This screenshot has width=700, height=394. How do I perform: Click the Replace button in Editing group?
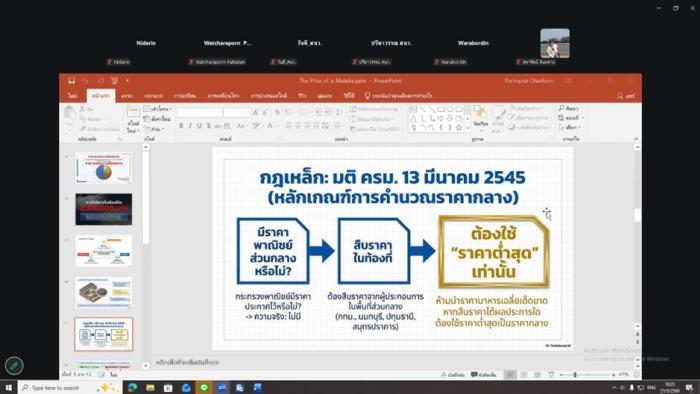click(x=571, y=118)
